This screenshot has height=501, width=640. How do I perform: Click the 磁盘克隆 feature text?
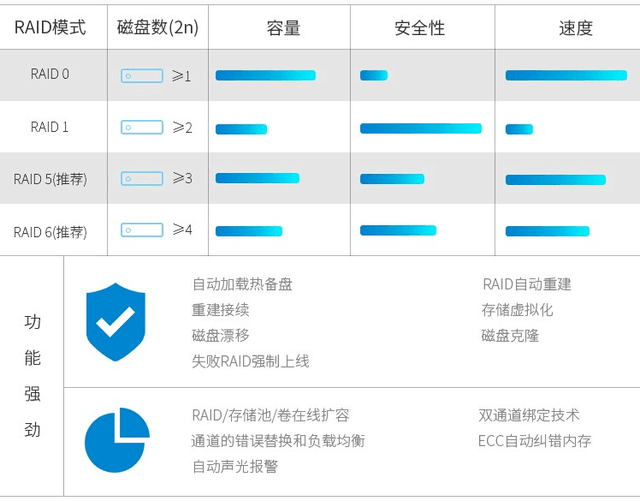click(510, 336)
